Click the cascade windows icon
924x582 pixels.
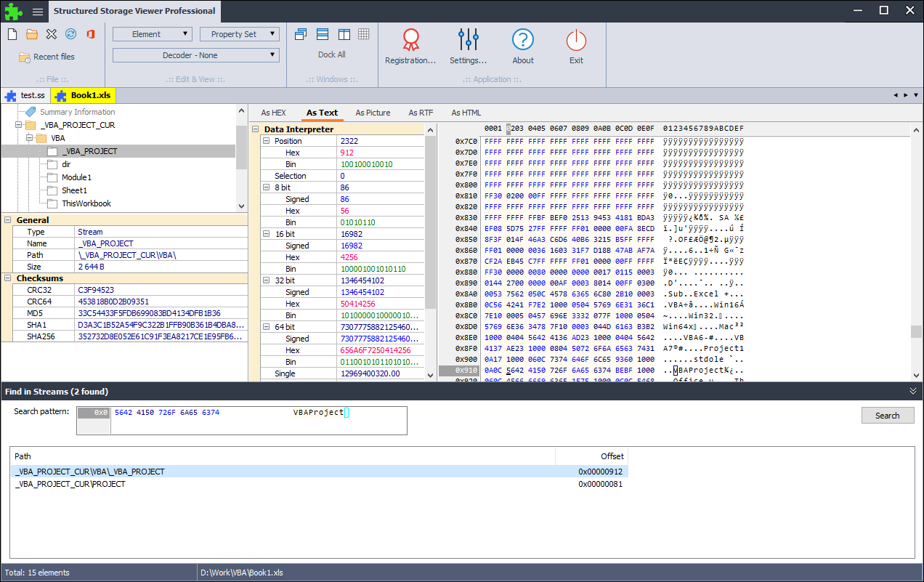(x=301, y=34)
